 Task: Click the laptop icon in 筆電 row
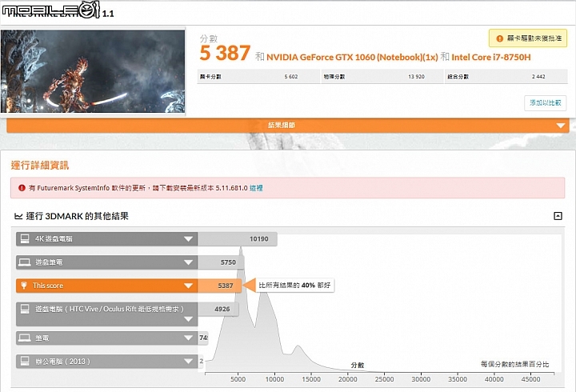point(25,338)
